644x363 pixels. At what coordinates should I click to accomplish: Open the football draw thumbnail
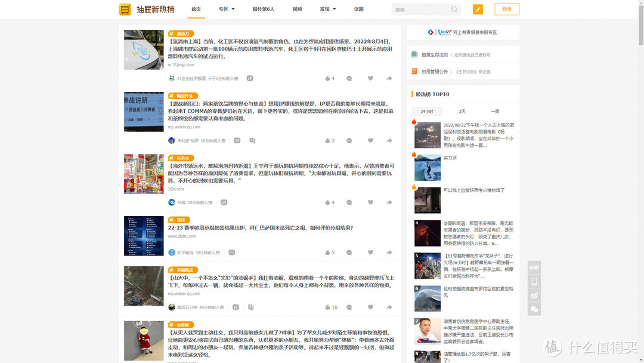[144, 236]
